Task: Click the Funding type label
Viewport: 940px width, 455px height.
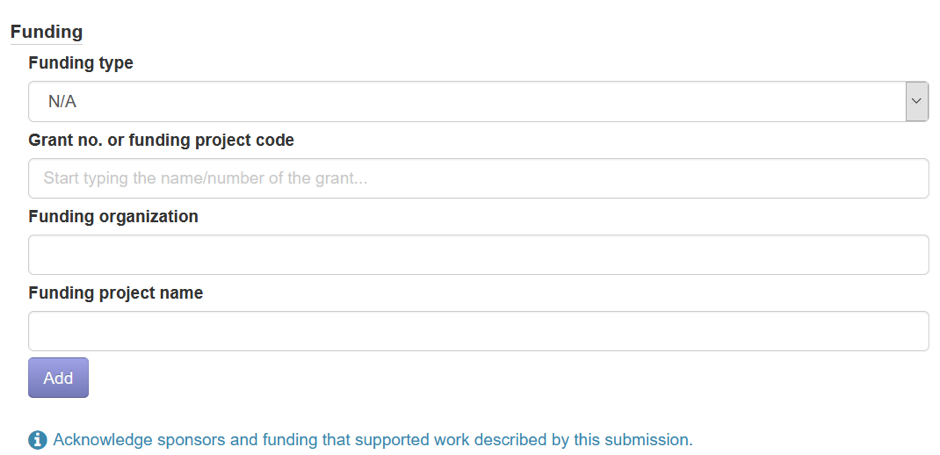Action: click(x=81, y=62)
